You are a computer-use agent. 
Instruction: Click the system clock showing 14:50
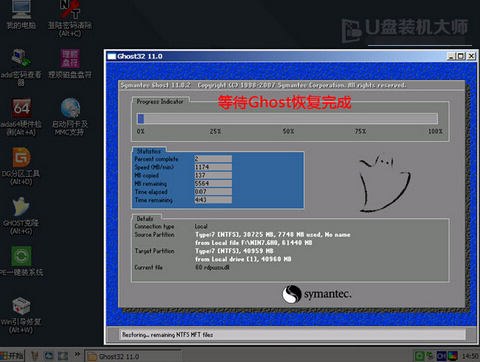pos(470,356)
